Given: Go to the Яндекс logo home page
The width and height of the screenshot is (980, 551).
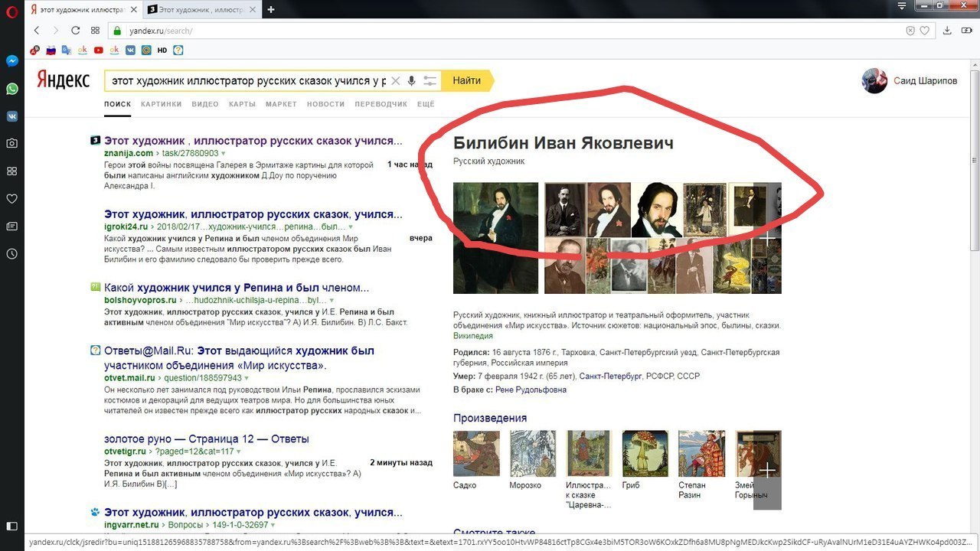Looking at the screenshot, I should 64,80.
